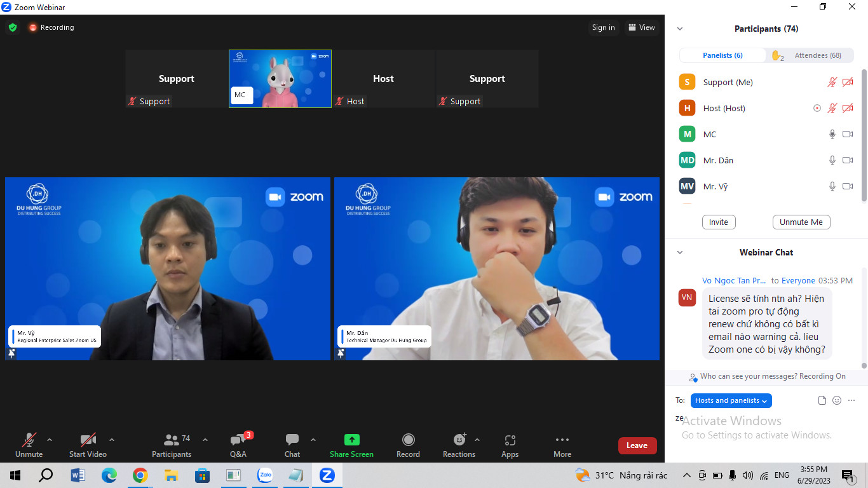The image size is (868, 488).
Task: Select the Panelists (6) tab
Action: pyautogui.click(x=722, y=55)
